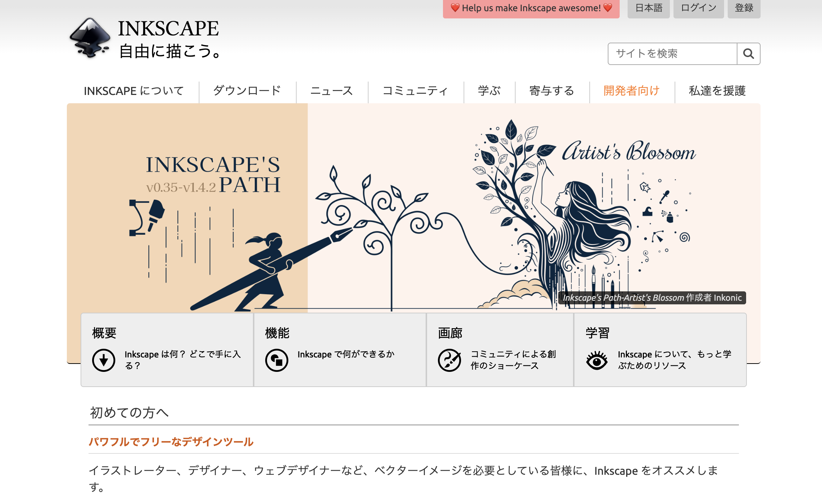Click the 初めての方へ section heading
Image resolution: width=822 pixels, height=504 pixels.
coord(129,413)
